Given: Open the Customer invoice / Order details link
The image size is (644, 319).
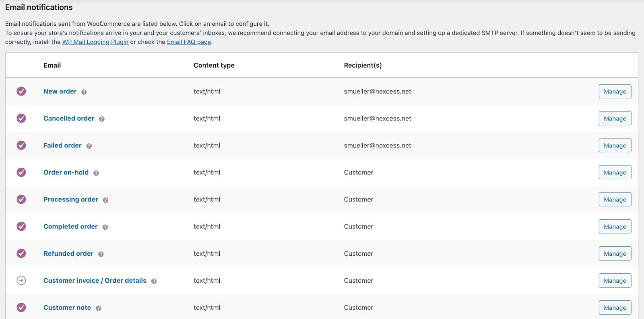Looking at the screenshot, I should click(95, 280).
